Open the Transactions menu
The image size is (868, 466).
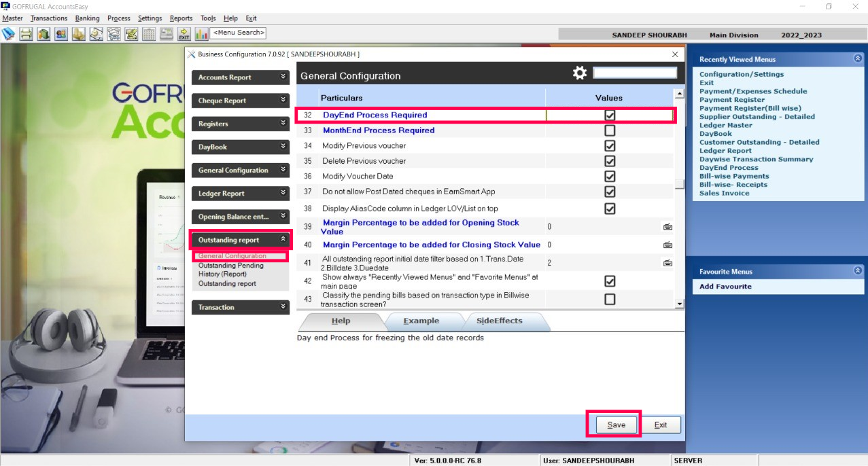[49, 18]
